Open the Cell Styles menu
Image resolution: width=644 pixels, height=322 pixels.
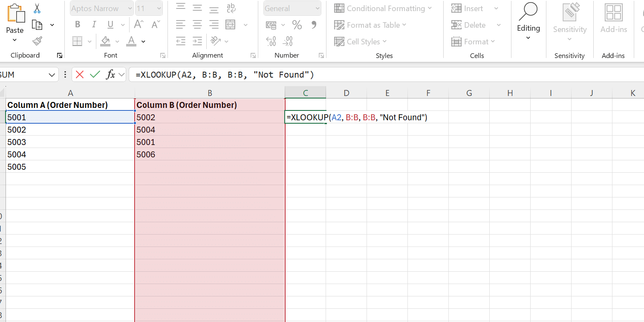[361, 41]
